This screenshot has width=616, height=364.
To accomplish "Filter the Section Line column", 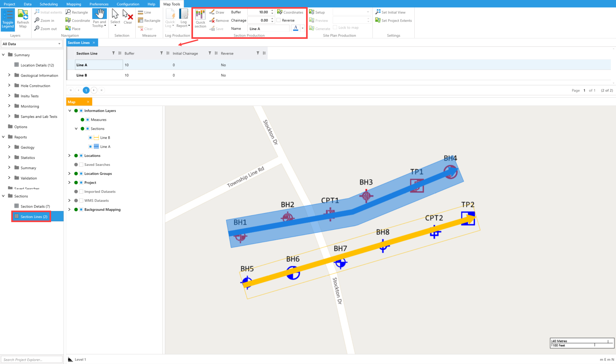I will (x=113, y=53).
